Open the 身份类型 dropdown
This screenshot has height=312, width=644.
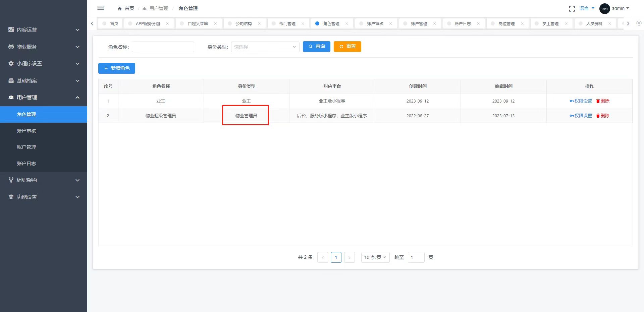pyautogui.click(x=265, y=47)
